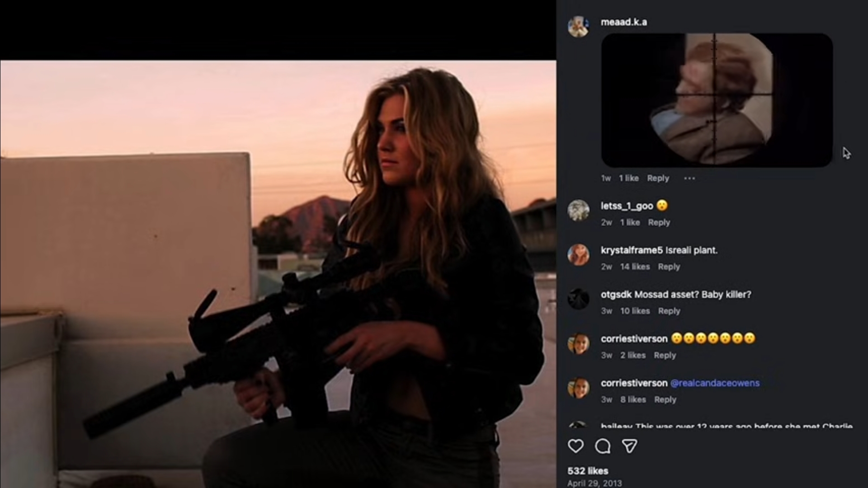The width and height of the screenshot is (868, 488).
Task: View the 532 likes list
Action: tap(588, 471)
